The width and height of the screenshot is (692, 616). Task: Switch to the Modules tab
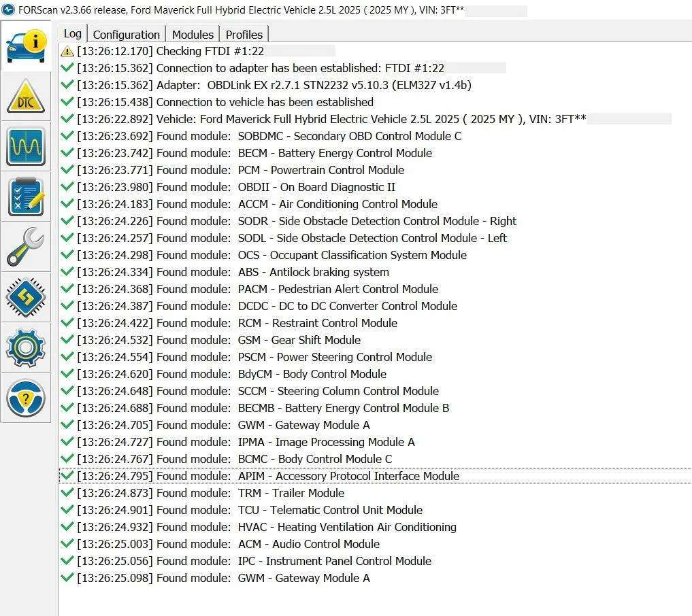pyautogui.click(x=193, y=35)
